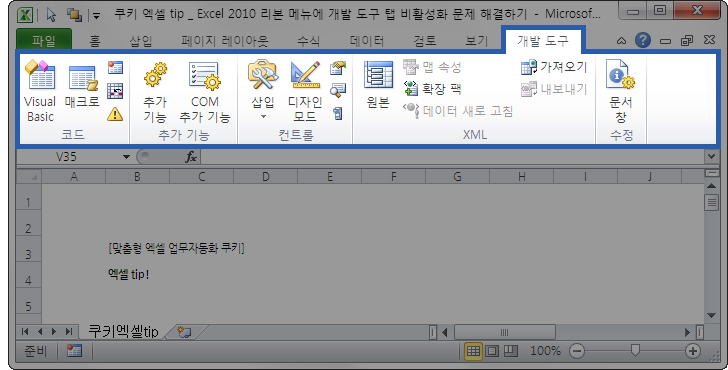The width and height of the screenshot is (728, 370).
Task: Click the fx Insert Function icon
Action: tap(191, 157)
